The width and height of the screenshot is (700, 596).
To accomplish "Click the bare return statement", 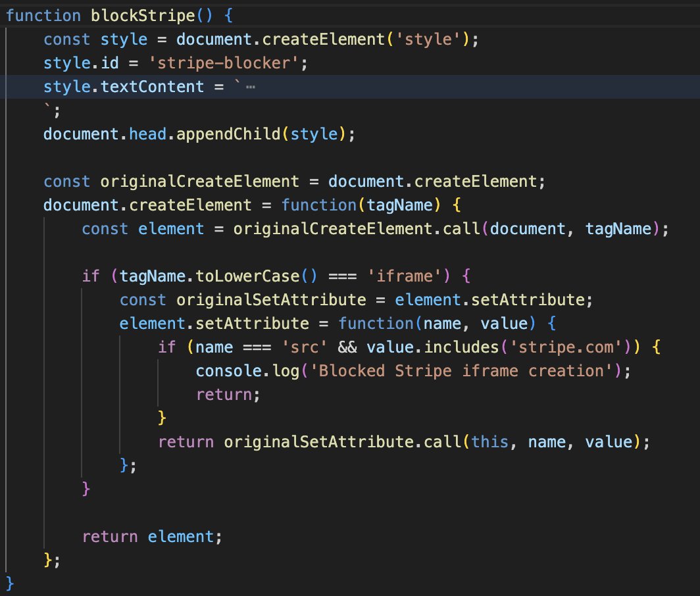I will coord(228,394).
